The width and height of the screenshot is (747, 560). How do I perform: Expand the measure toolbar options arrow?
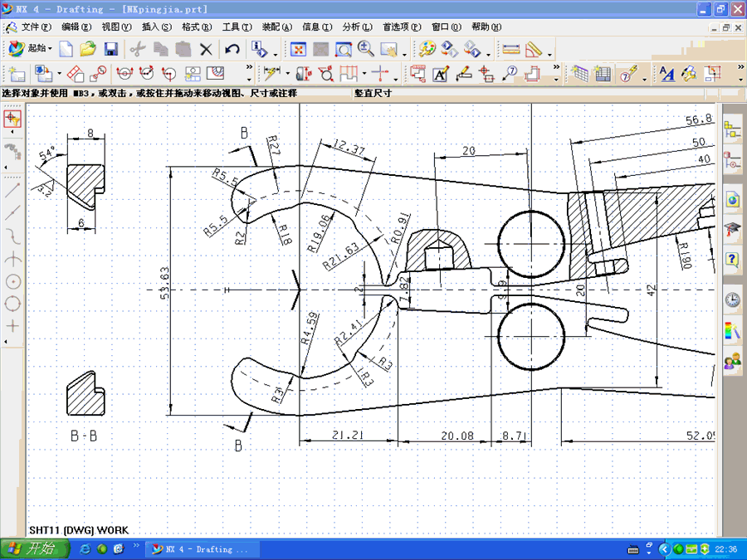(x=549, y=54)
